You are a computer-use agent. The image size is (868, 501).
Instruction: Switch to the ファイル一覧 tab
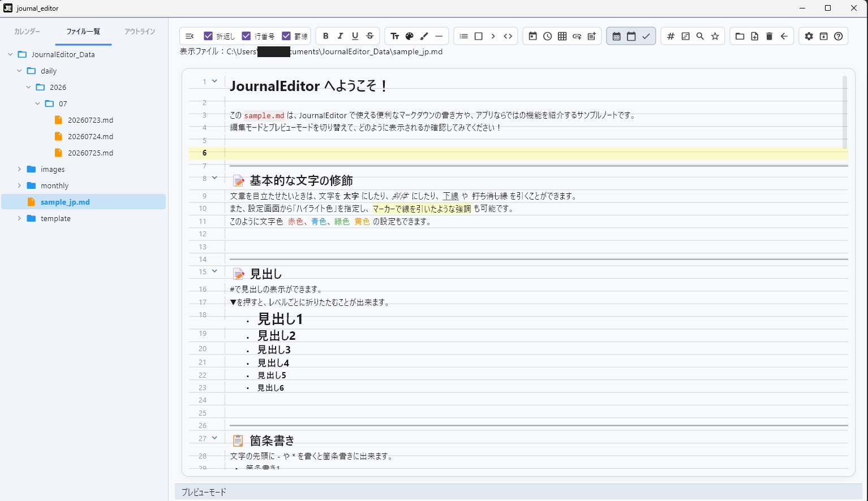tap(83, 32)
